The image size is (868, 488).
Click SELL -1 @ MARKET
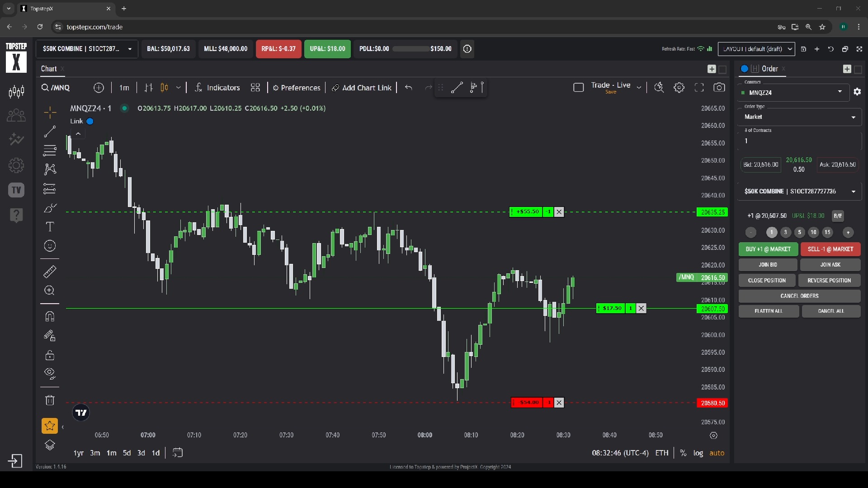point(830,249)
